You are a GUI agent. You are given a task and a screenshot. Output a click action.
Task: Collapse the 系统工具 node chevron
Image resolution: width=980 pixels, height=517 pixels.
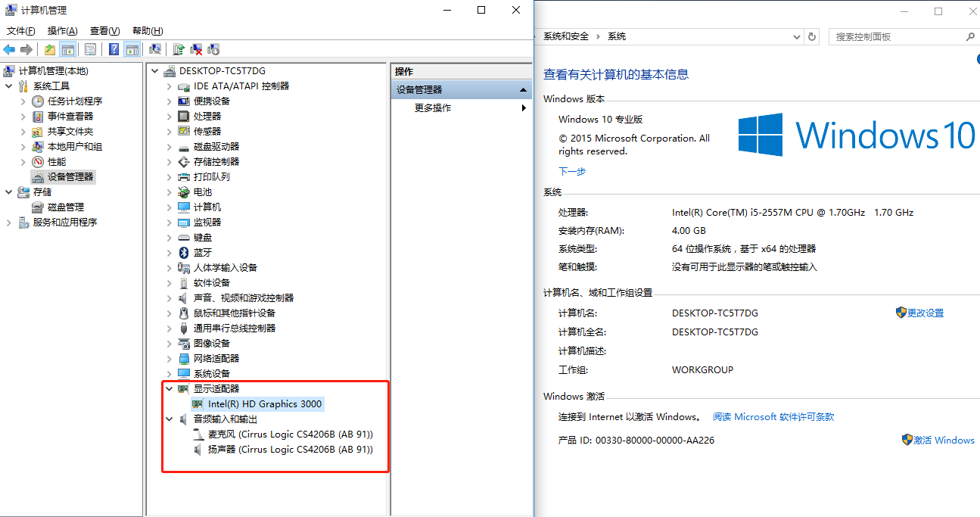click(8, 86)
